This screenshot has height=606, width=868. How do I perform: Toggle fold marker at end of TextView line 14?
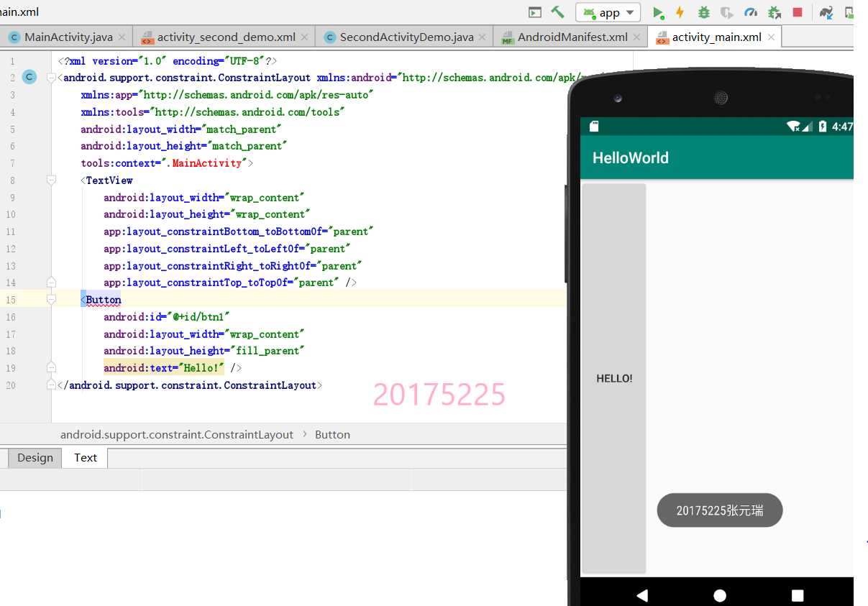51,283
